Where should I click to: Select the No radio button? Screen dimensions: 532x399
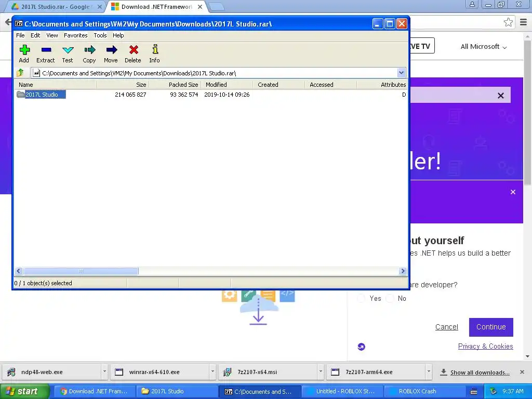[x=390, y=299]
